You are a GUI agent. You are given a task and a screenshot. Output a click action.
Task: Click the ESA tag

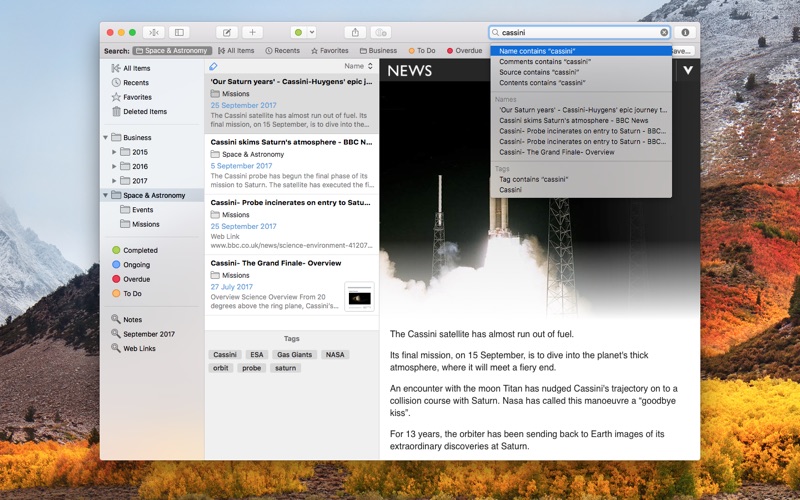(257, 355)
